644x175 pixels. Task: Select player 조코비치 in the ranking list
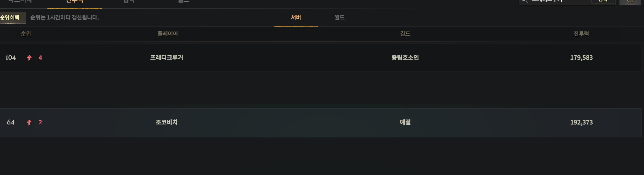[x=167, y=122]
